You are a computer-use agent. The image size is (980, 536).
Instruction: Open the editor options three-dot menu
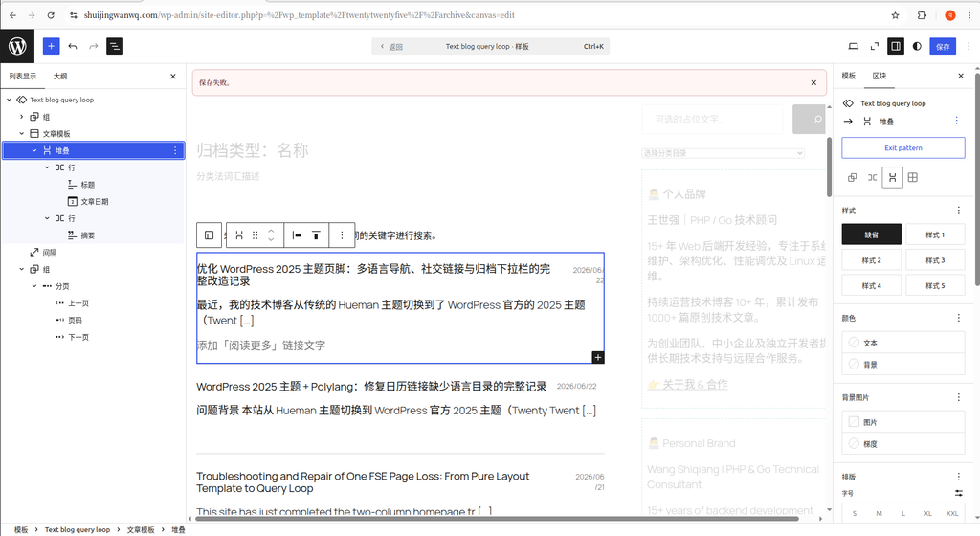[x=969, y=46]
